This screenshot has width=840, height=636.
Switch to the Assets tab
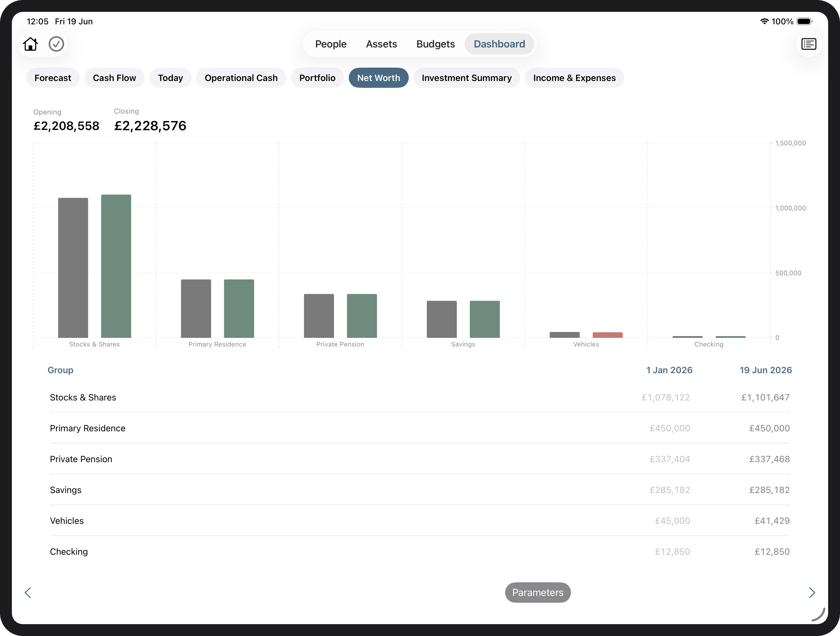click(381, 44)
